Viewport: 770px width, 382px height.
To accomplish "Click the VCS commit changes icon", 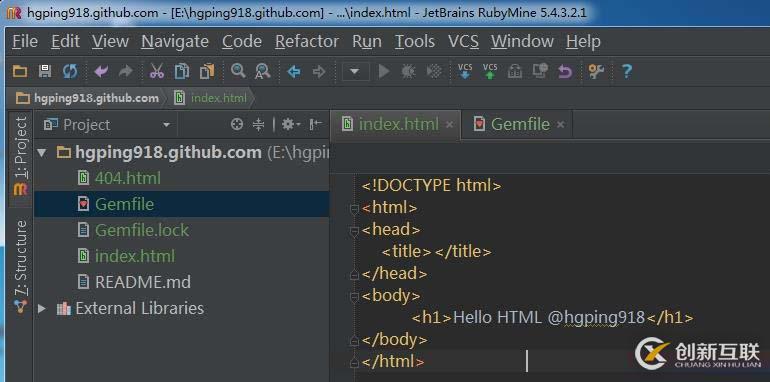I will coord(490,71).
